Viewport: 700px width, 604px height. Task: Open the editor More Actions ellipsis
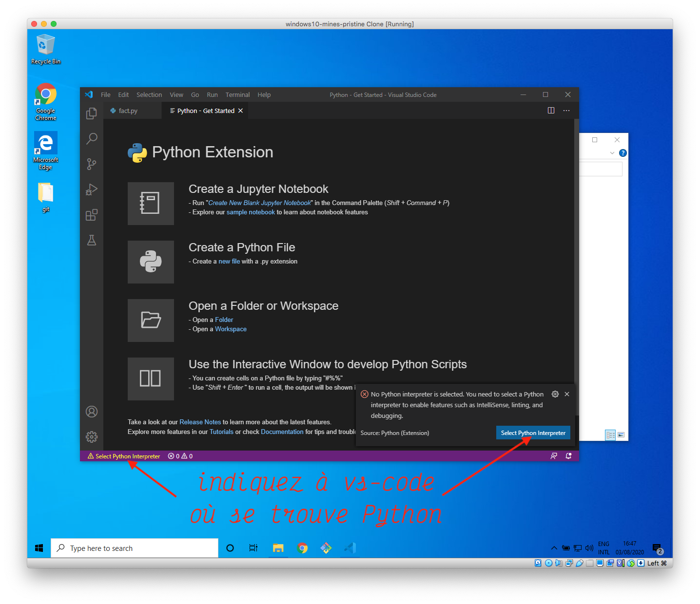[x=566, y=111]
